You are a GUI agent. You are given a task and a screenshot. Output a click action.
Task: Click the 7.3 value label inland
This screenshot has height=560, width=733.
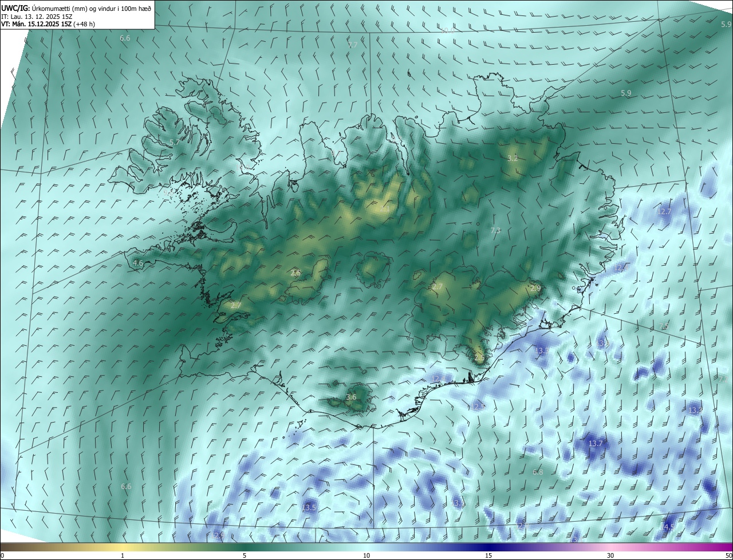pos(496,230)
